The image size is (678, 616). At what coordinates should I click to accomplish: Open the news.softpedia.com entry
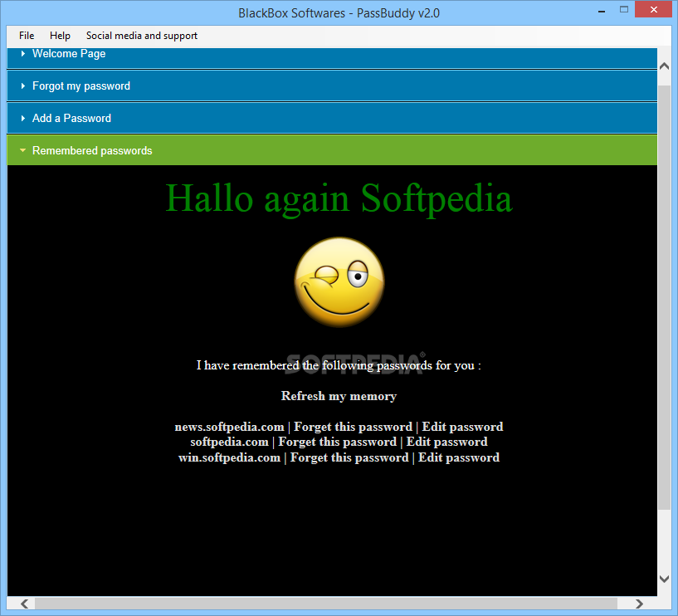[229, 427]
